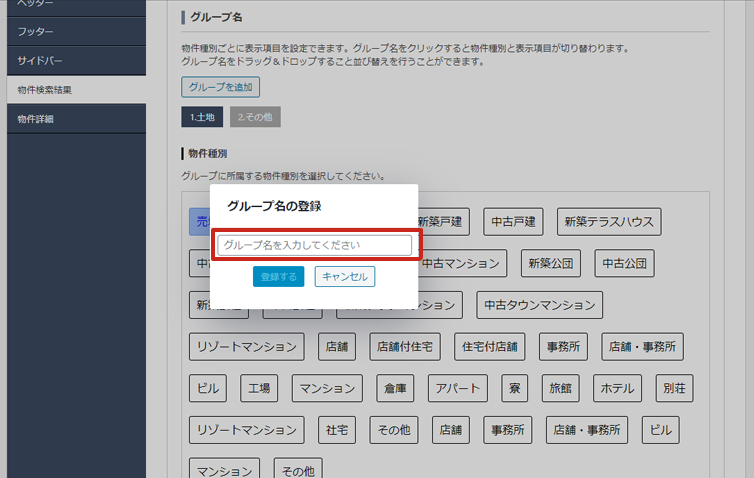Switch to the 2.その他 group tab
Screen dimensions: 754x478
click(x=255, y=117)
